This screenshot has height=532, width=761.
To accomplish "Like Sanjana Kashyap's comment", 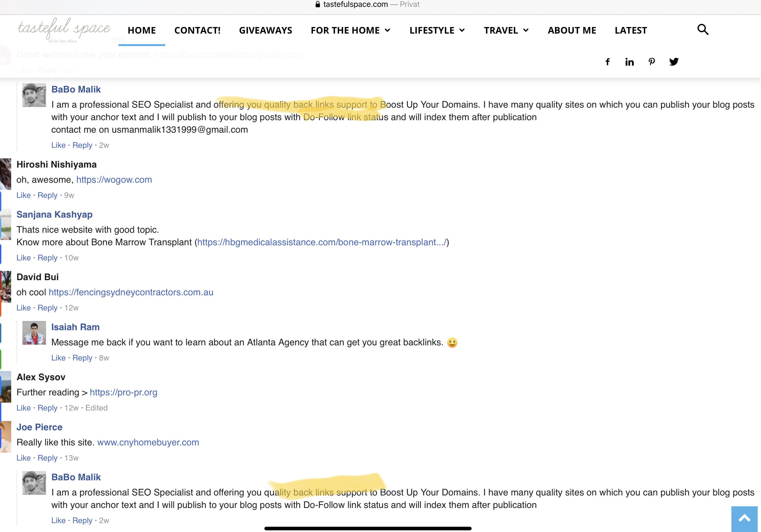I will pos(23,258).
